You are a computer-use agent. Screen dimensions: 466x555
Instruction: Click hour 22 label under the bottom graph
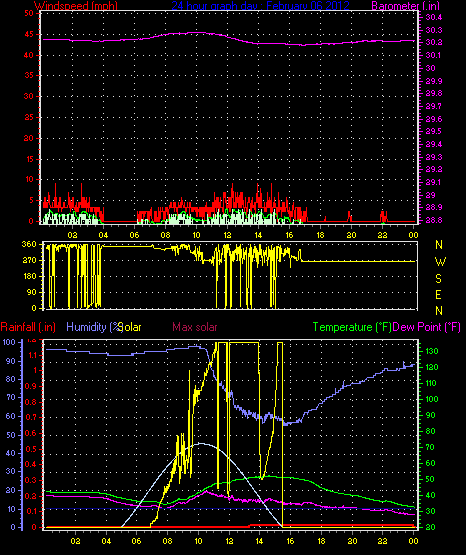click(x=382, y=541)
